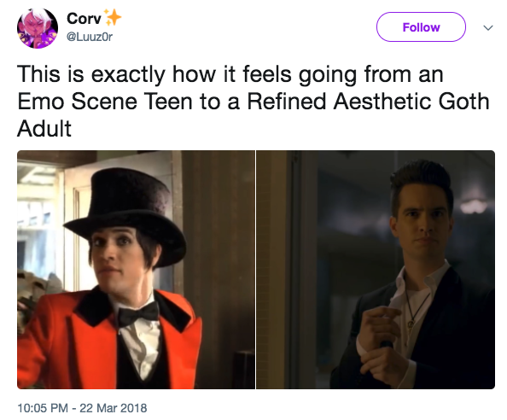Image resolution: width=507 pixels, height=420 pixels.
Task: Open the left photo with top hat
Action: click(x=136, y=270)
